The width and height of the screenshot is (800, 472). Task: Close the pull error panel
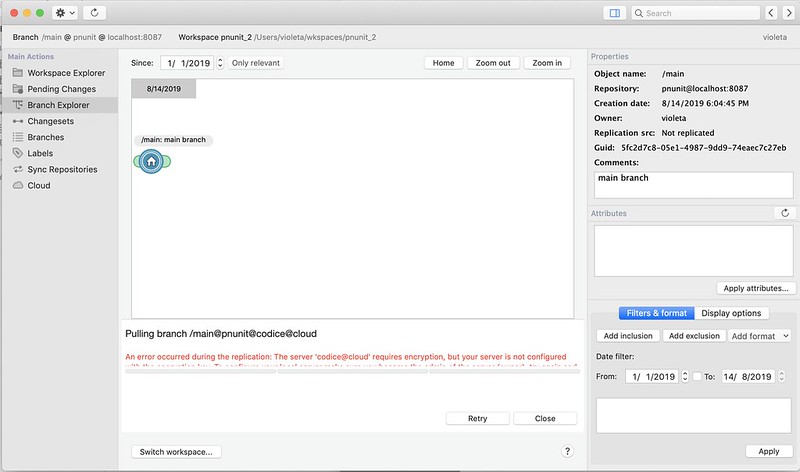tap(545, 418)
